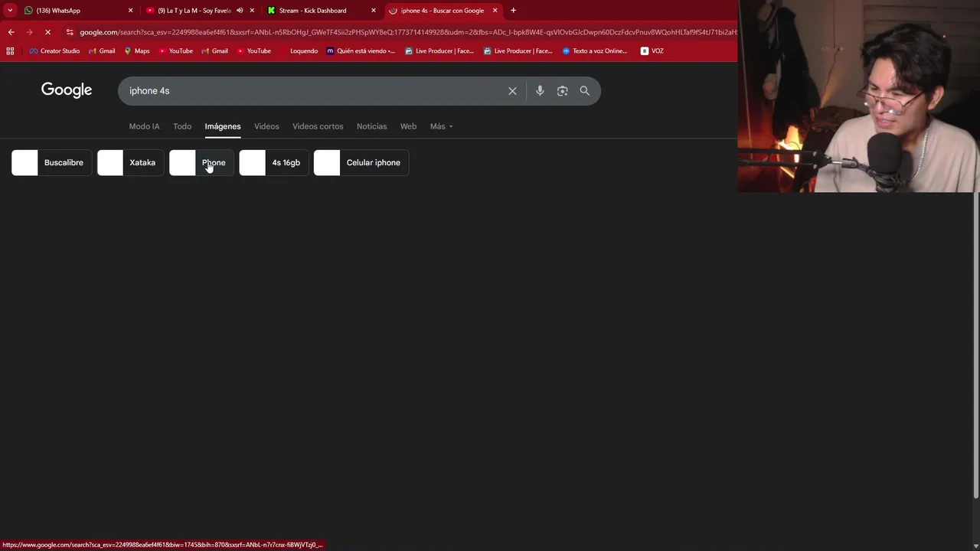
Task: Close the WhatsApp tab
Action: click(130, 11)
